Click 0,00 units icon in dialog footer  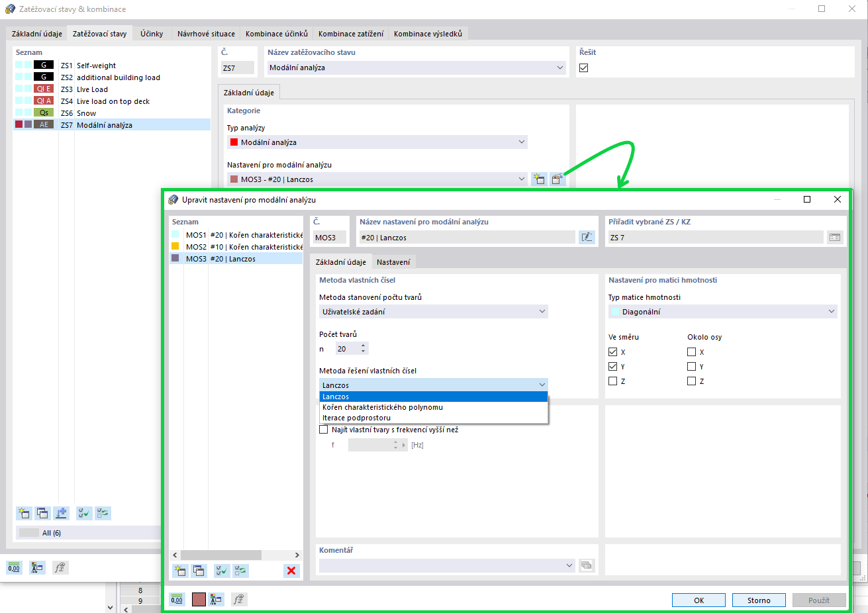click(x=177, y=599)
